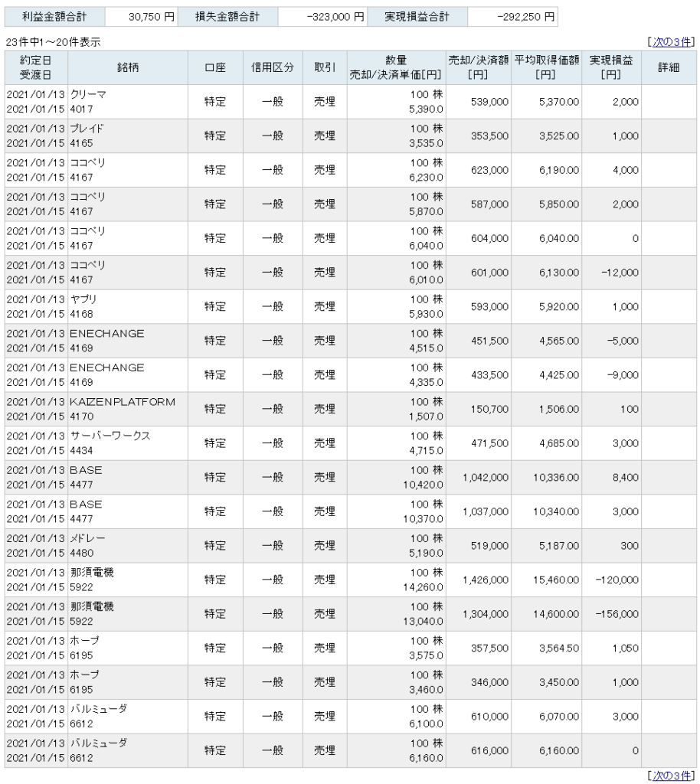Viewport: 700px width, 784px height.
Task: Click the 売却/決済額 column header
Action: point(479,67)
